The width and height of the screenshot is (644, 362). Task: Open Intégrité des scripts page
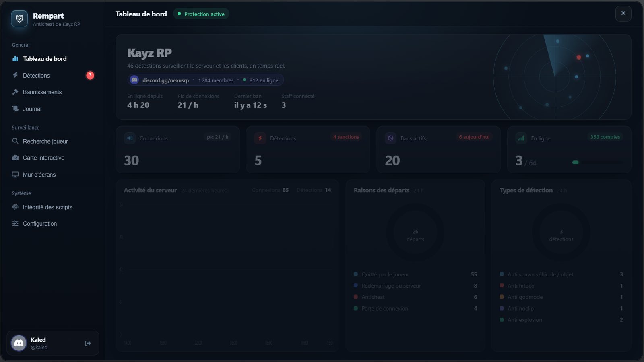click(53, 207)
